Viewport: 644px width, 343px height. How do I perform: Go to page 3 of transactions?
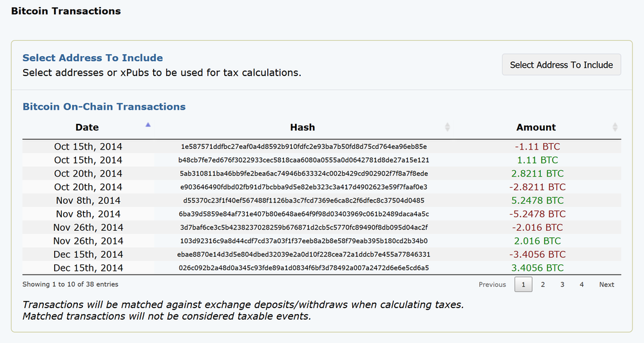(562, 284)
